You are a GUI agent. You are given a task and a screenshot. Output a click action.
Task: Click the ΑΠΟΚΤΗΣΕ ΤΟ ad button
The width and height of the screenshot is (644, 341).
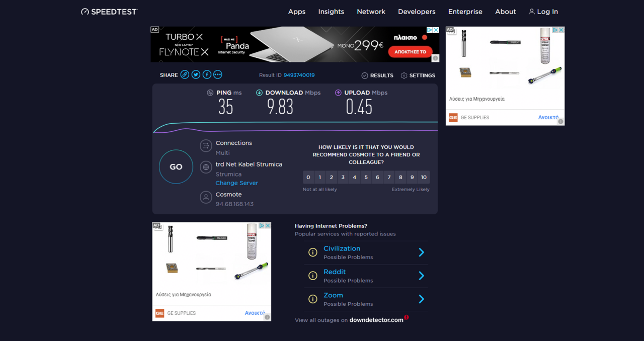pyautogui.click(x=410, y=51)
